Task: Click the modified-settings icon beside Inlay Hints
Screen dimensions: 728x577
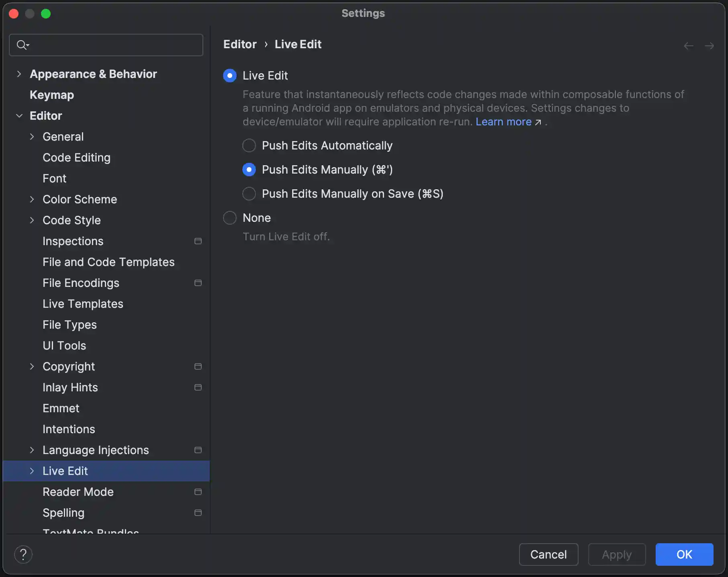Action: pyautogui.click(x=198, y=387)
